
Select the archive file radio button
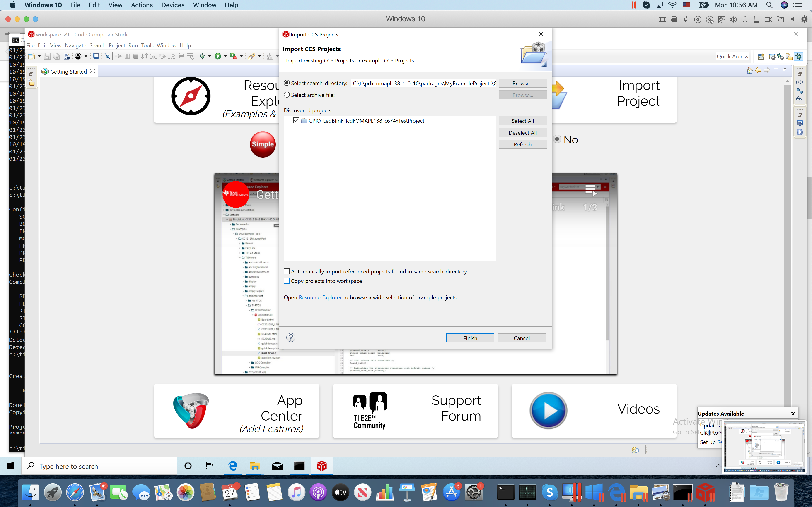(287, 95)
